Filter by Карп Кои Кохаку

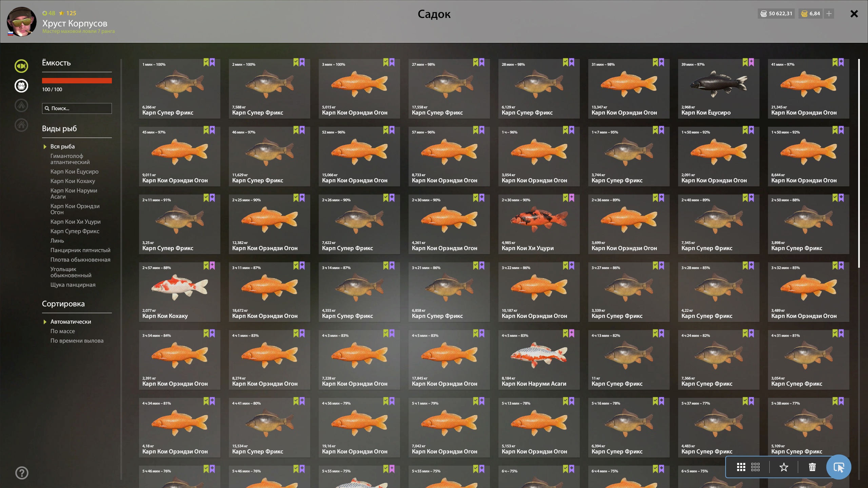point(73,181)
